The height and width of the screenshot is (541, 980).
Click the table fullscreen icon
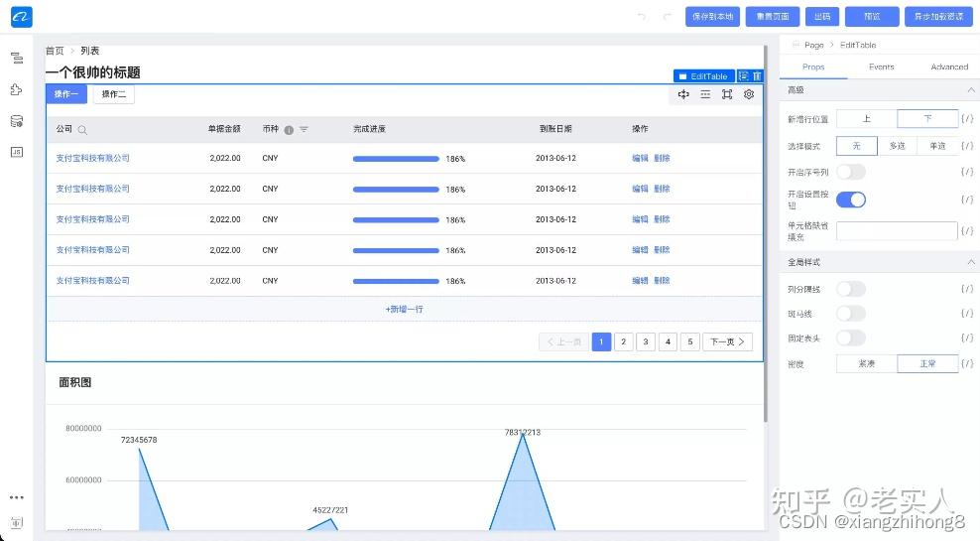coord(727,94)
